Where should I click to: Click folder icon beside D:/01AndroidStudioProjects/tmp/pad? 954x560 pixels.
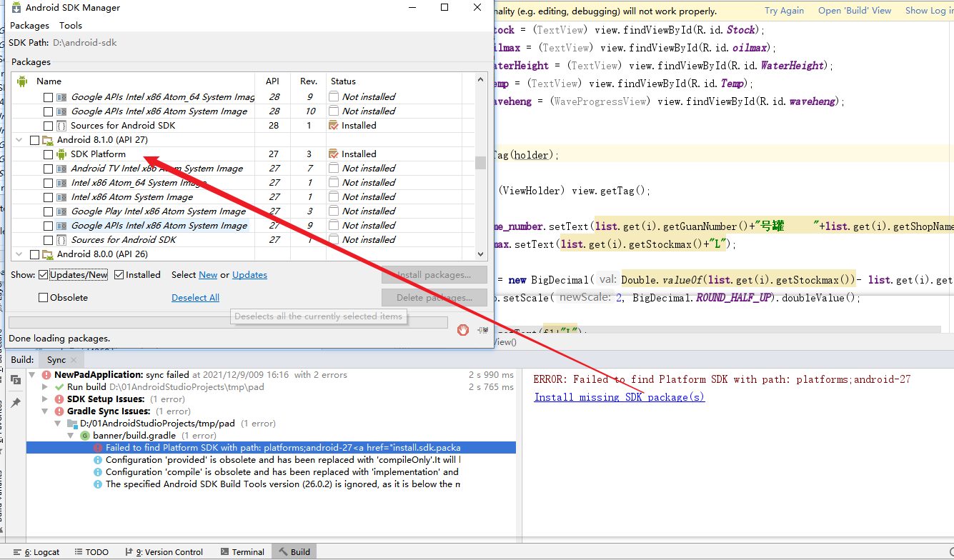(72, 424)
